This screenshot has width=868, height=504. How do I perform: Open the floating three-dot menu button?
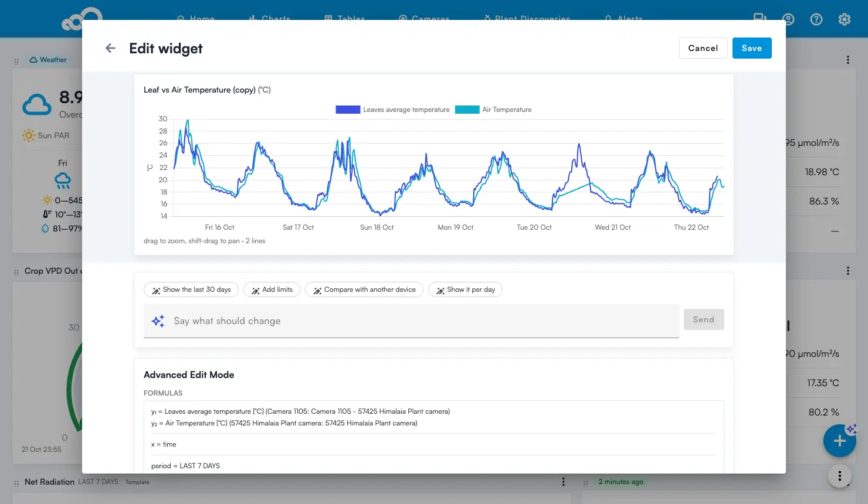point(840,476)
